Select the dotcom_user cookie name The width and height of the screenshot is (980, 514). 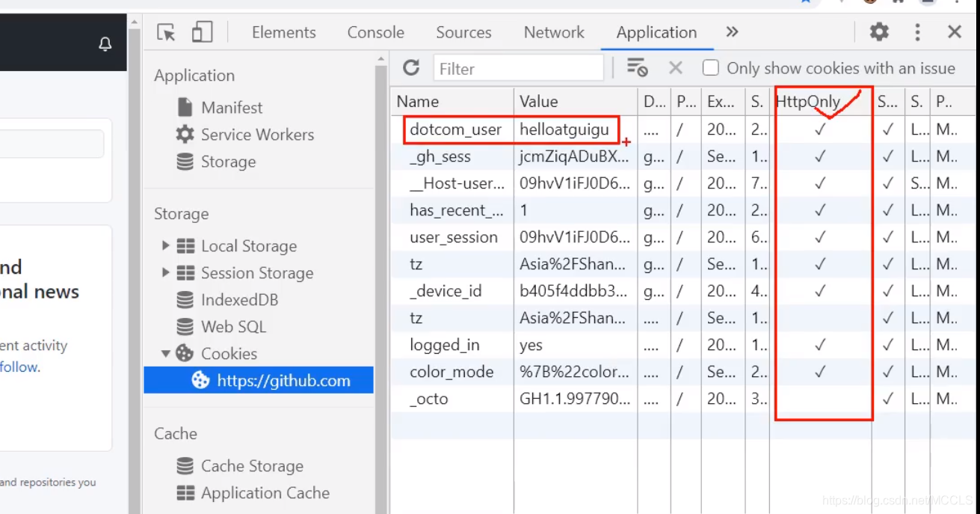(455, 129)
